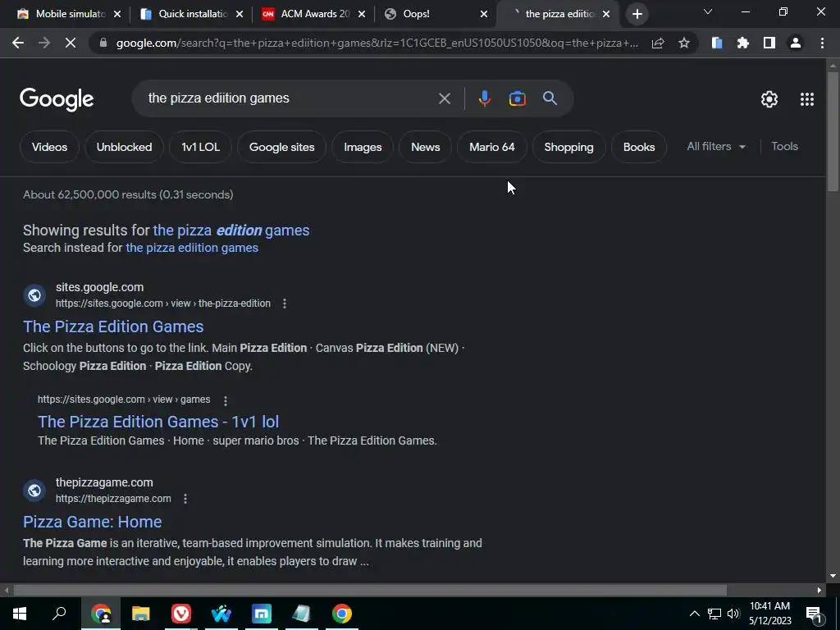
Task: Open a new browser tab
Action: pyautogui.click(x=637, y=14)
